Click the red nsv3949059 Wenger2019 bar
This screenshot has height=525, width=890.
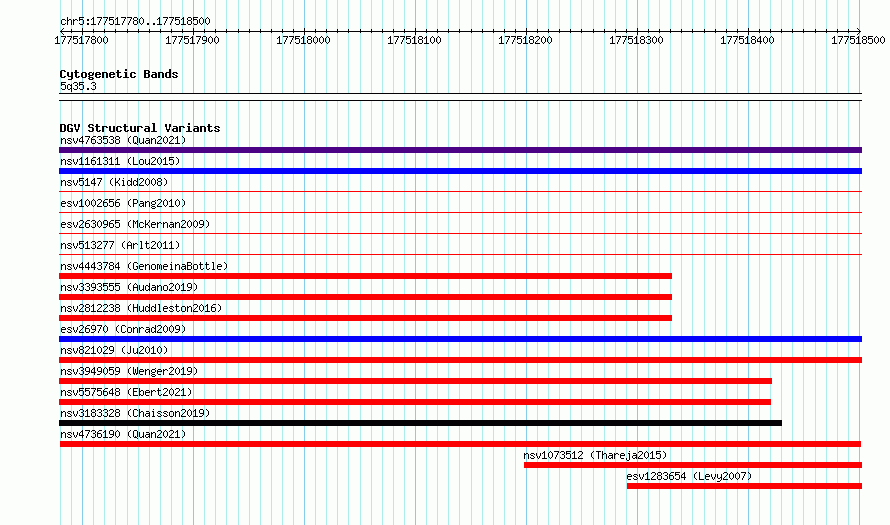[x=415, y=381]
